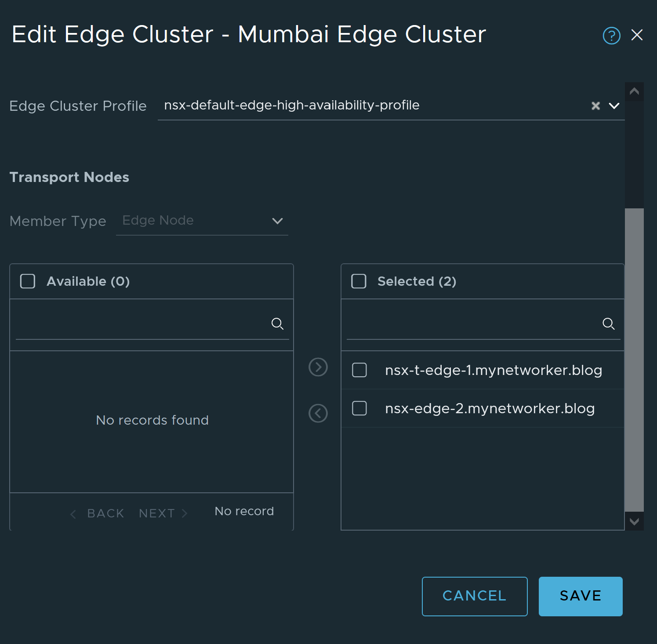Screen dimensions: 657x644
Task: Click the Selected search input field
Action: pyautogui.click(x=472, y=324)
